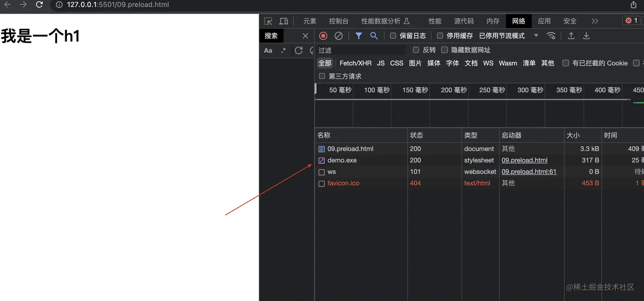Expand the hidden panels chevron »
This screenshot has height=301, width=644.
coord(595,20)
